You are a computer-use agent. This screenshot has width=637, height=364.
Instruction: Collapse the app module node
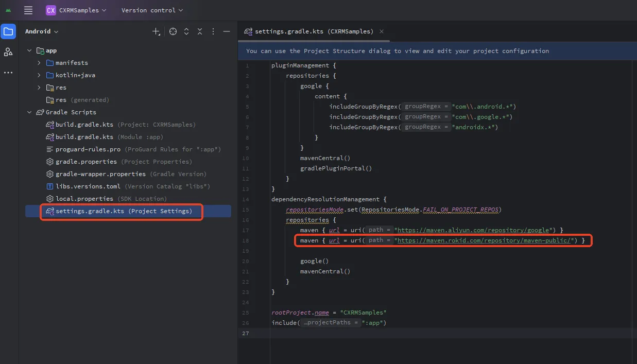30,50
